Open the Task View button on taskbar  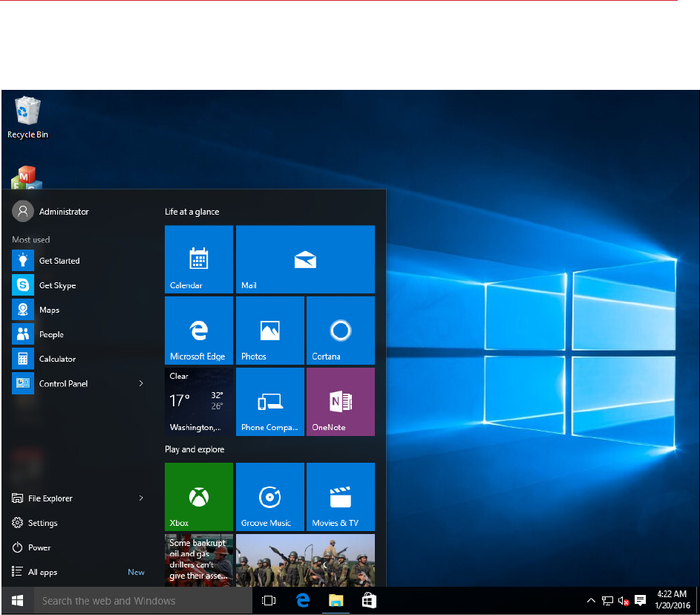coord(269,601)
